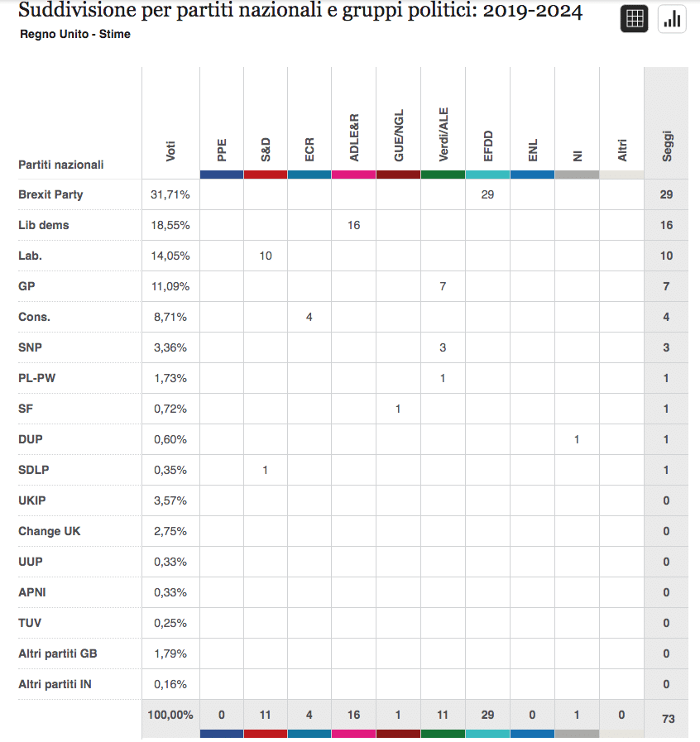Select the Lib dems row label
Screen dimensions: 700x742
44,225
